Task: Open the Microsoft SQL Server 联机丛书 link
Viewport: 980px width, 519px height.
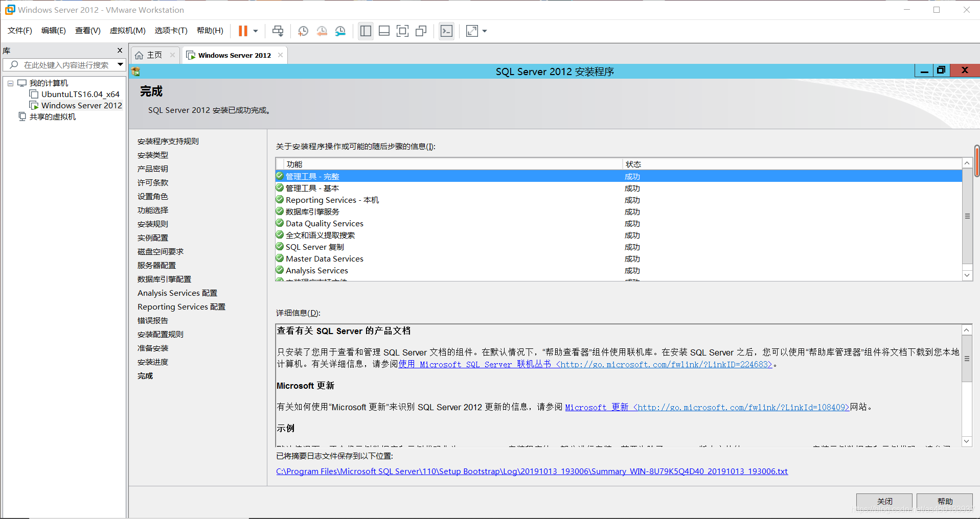Action: point(585,364)
